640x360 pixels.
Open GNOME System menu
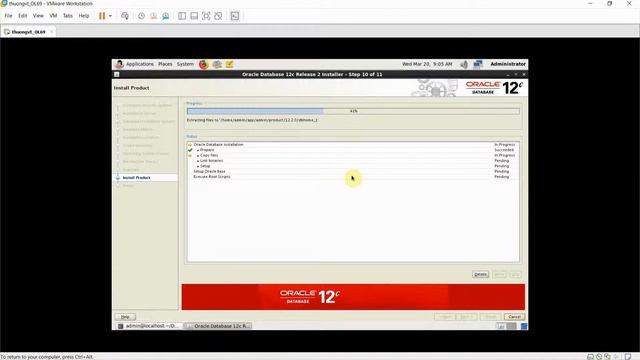[185, 64]
